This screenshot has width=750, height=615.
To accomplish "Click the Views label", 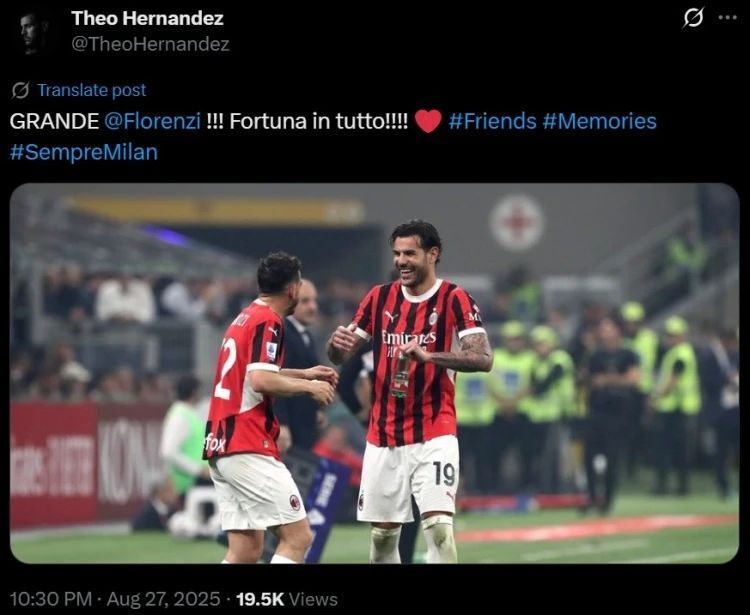I will [x=313, y=599].
